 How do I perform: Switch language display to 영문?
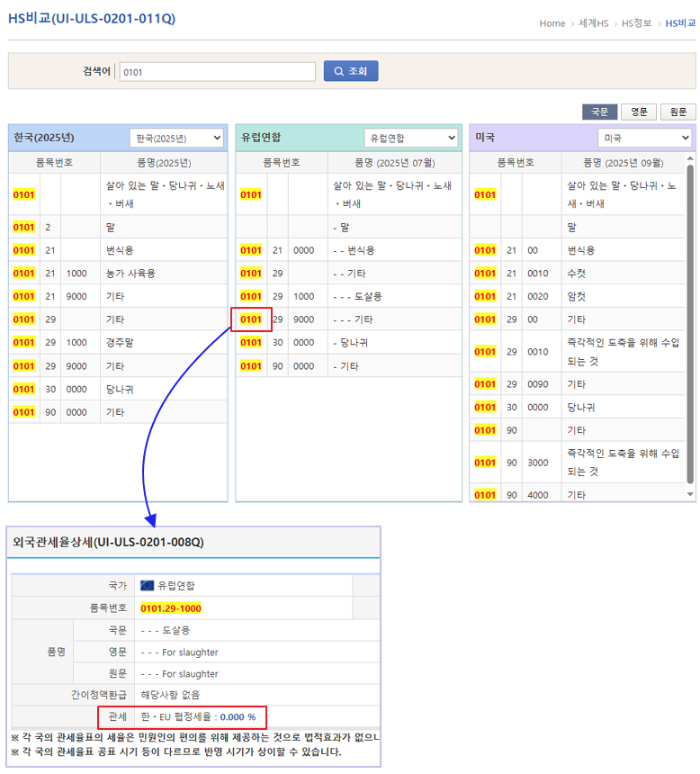[x=639, y=112]
